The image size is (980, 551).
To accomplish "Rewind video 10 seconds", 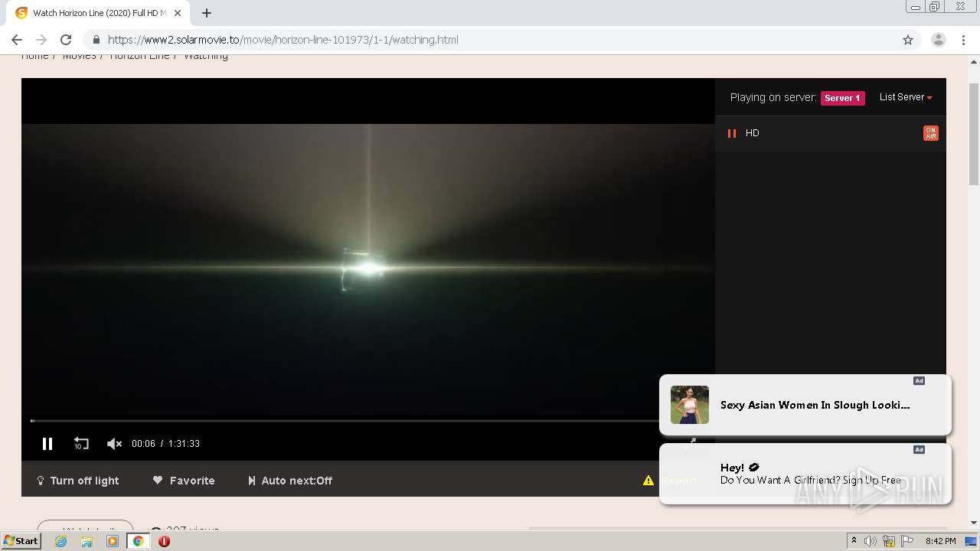I will click(81, 444).
